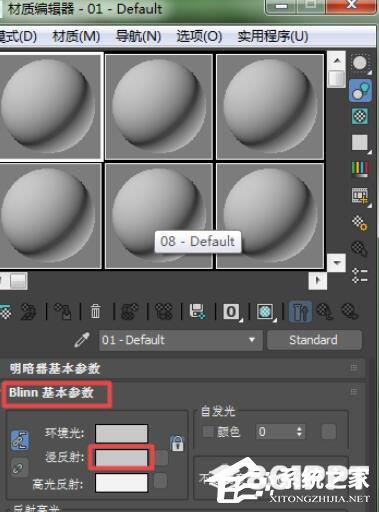This screenshot has width=379, height=512.
Task: Toggle ambient-diffuse color lock button
Action: point(20,440)
